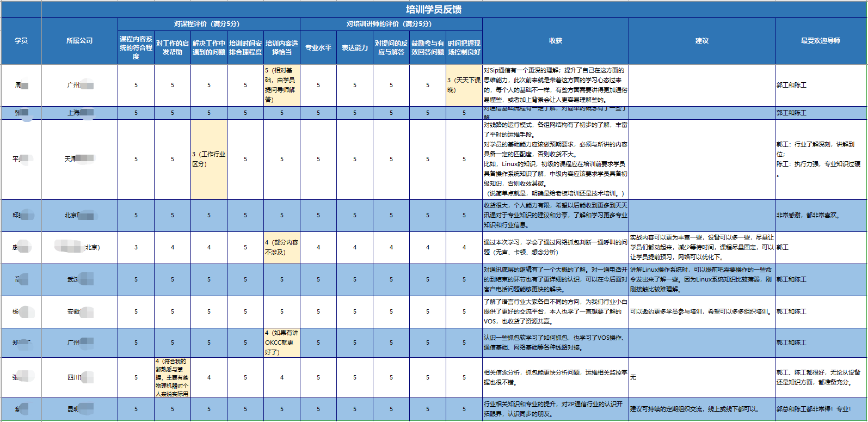868x422 pixels.
Task: Click the 表达能力 column header
Action: 355,48
